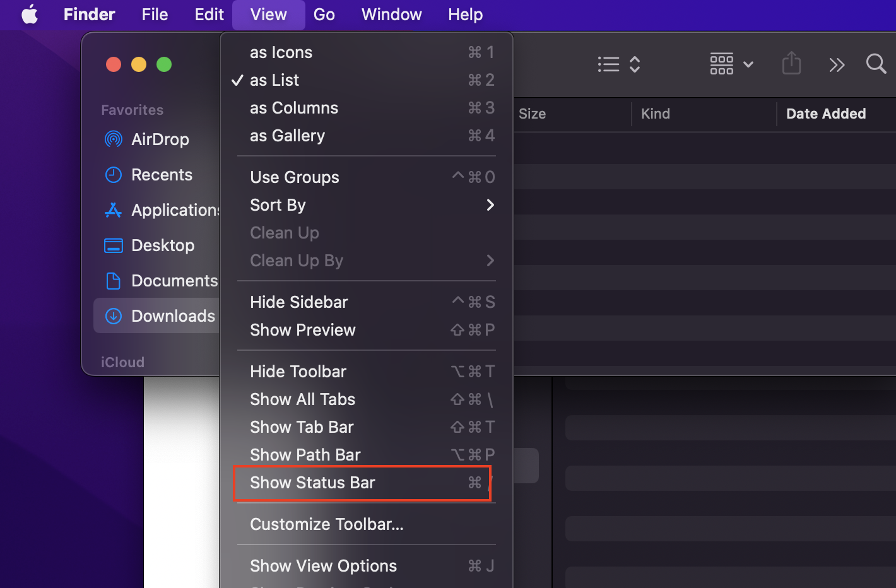Open AirDrop from sidebar label
The image size is (896, 588).
click(x=160, y=139)
